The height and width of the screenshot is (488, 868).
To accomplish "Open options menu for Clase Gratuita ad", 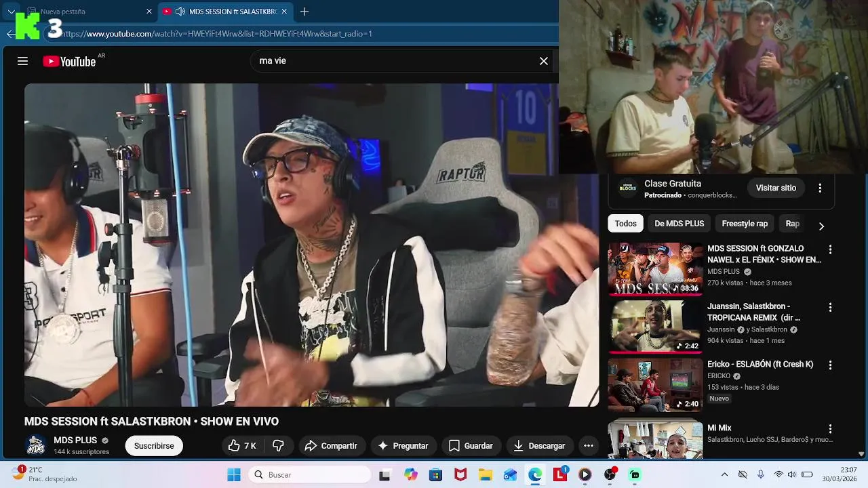I will (820, 188).
